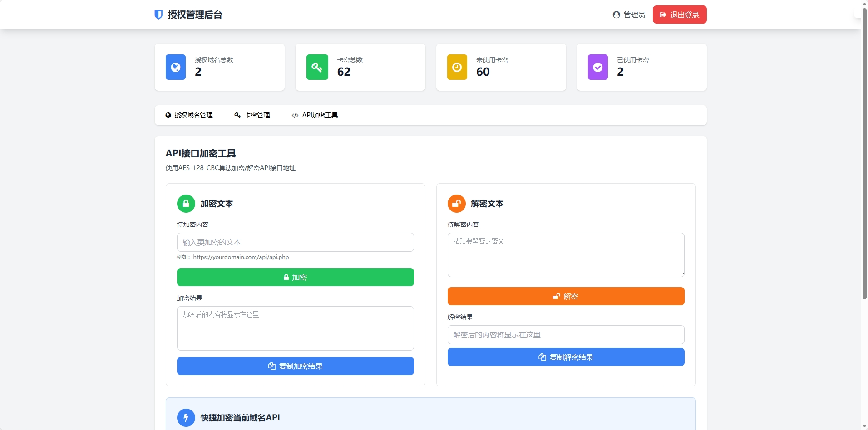Select the API加密工具 tab
868x430 pixels.
[x=315, y=115]
